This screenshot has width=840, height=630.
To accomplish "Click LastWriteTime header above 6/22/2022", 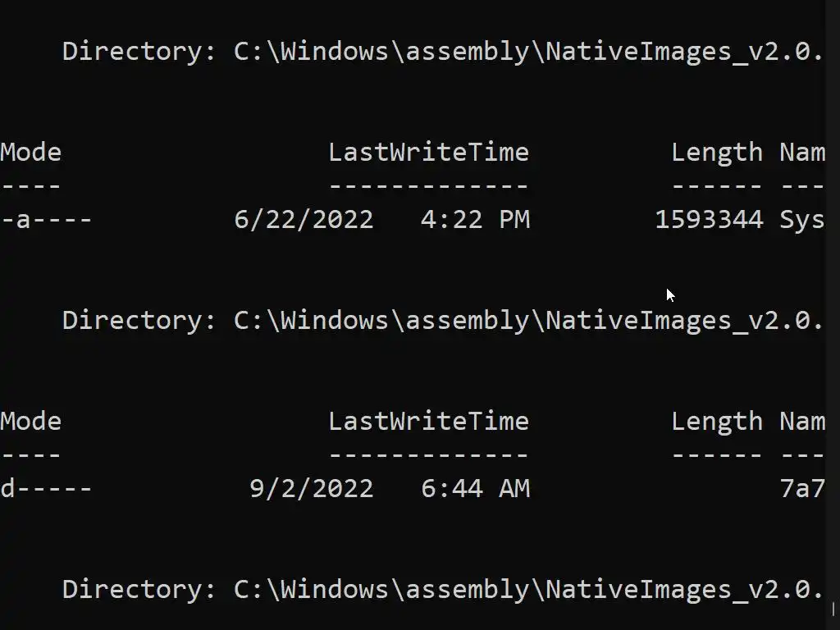I will tap(428, 152).
